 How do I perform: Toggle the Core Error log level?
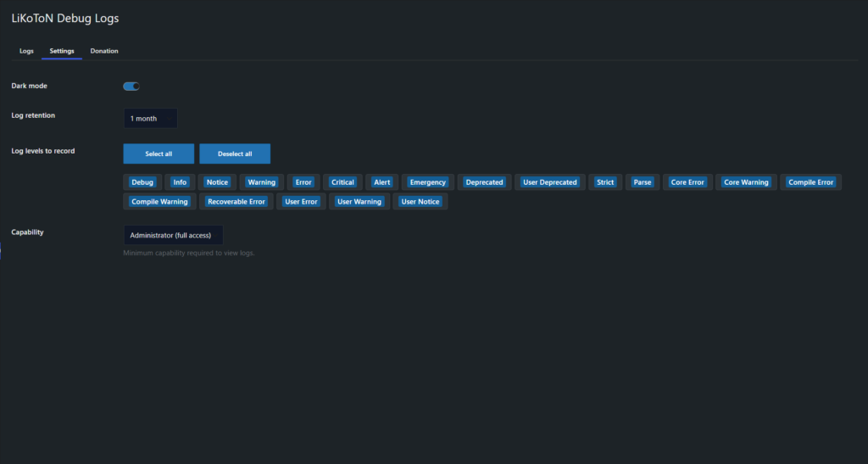687,182
